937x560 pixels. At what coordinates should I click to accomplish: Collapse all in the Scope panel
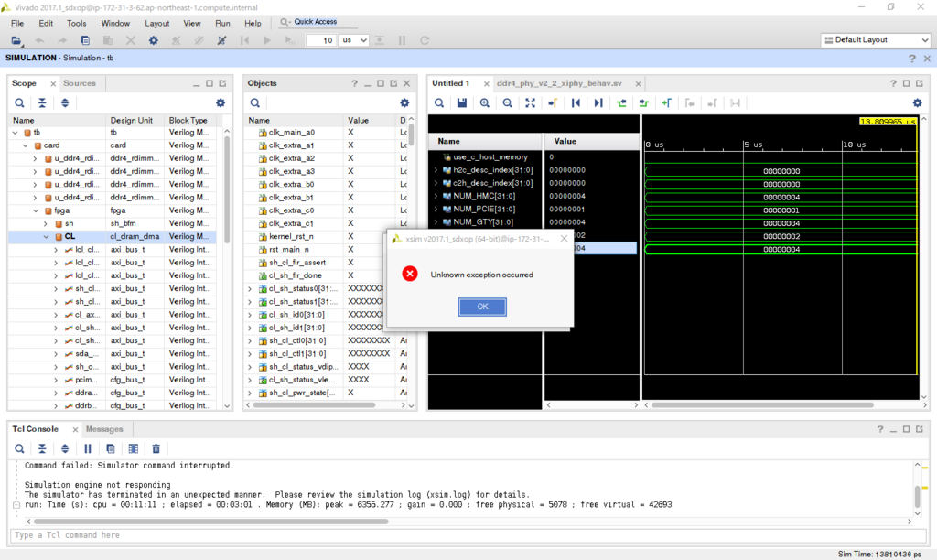coord(42,102)
